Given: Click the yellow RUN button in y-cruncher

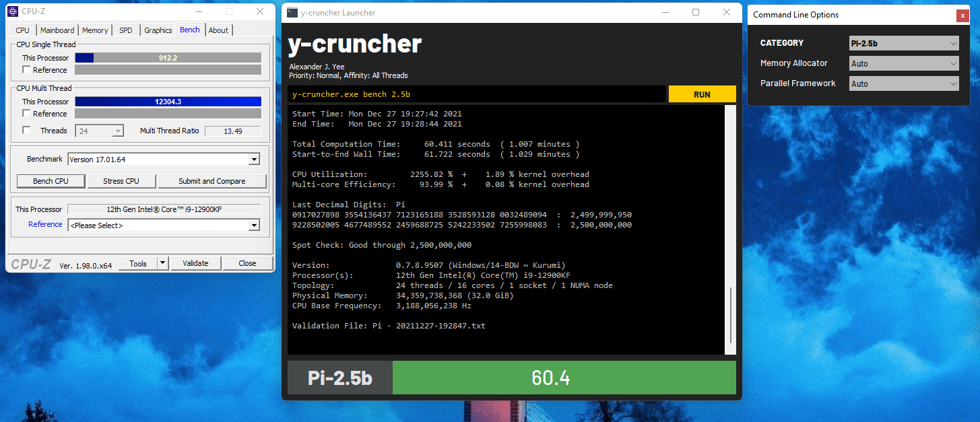Looking at the screenshot, I should click(x=702, y=94).
